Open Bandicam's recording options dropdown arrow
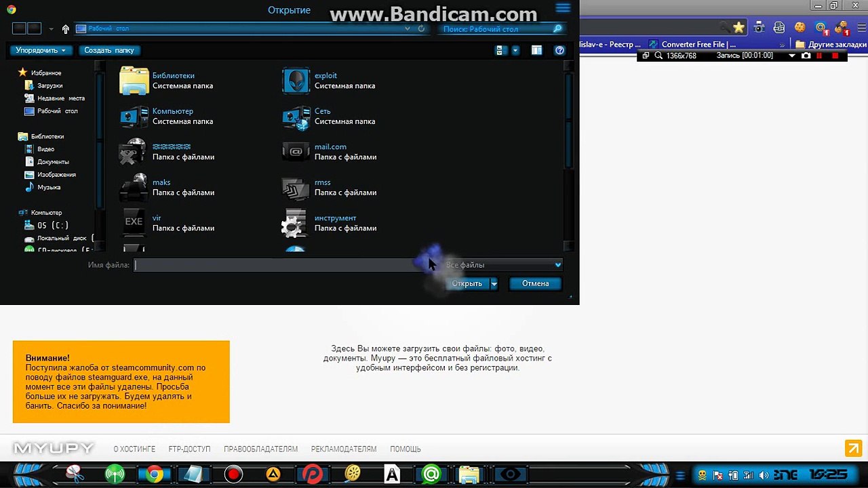This screenshot has height=488, width=868. coord(791,56)
